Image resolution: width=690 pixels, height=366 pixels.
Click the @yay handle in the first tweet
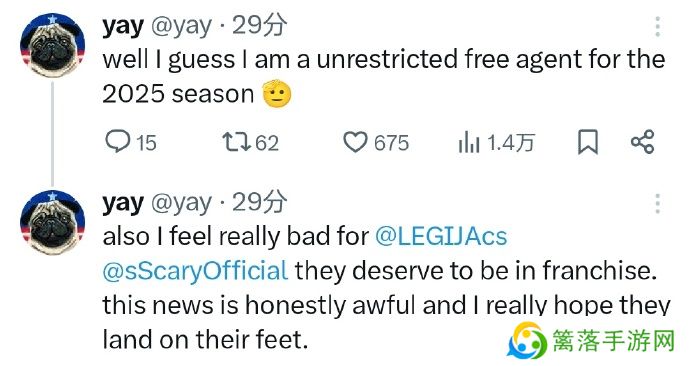click(181, 27)
